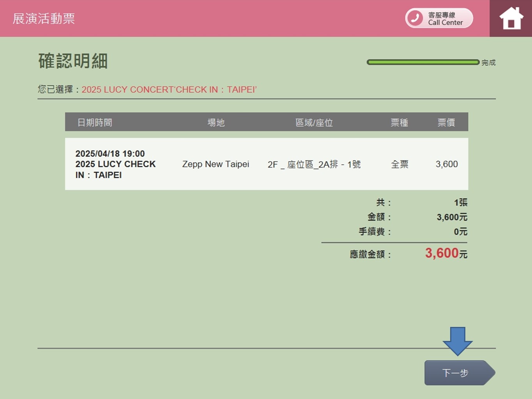Viewport: 532px width, 399px height.
Task: Select the 區域/座位 table header
Action: pyautogui.click(x=313, y=122)
